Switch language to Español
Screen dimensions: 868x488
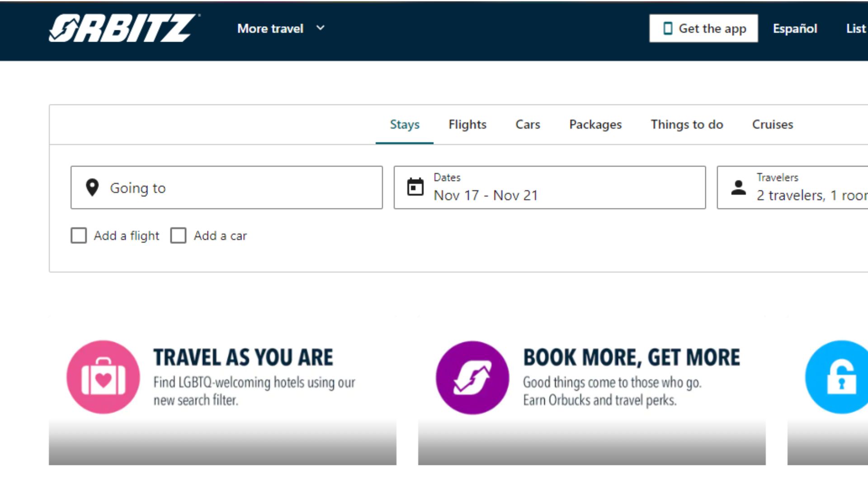pyautogui.click(x=795, y=28)
